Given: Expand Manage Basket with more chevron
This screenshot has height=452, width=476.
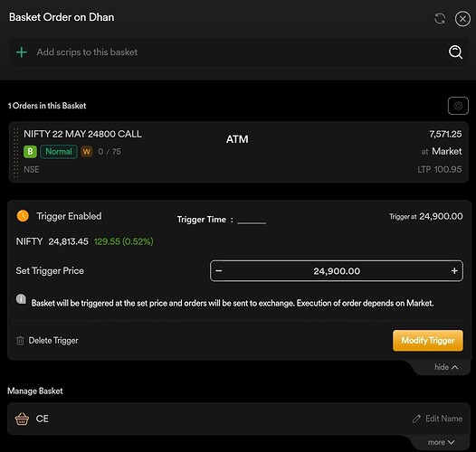Looking at the screenshot, I should click(x=441, y=442).
